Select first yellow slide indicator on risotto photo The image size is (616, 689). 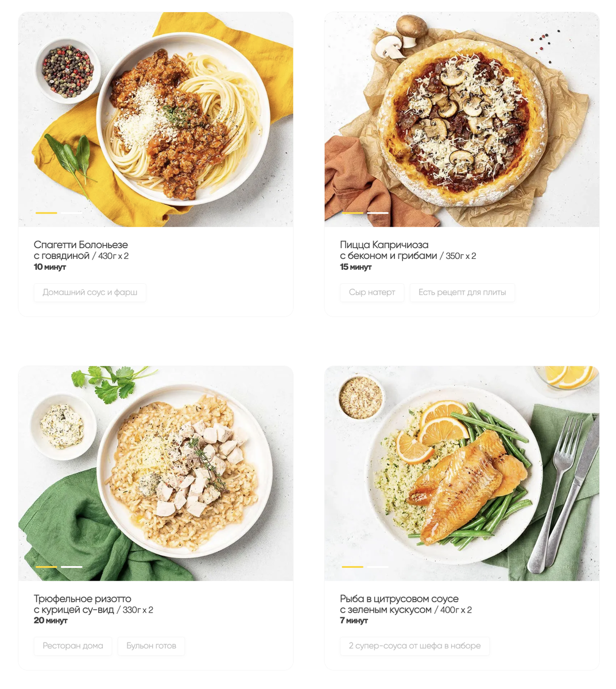point(47,567)
